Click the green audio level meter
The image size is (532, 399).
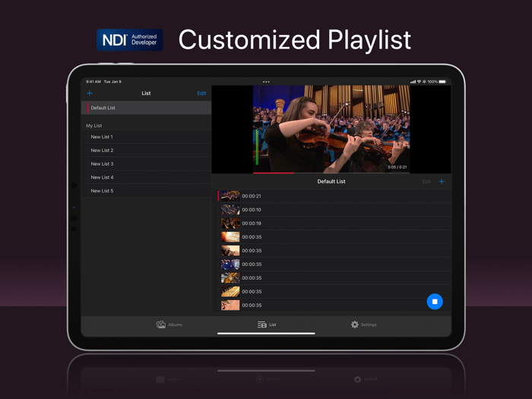(257, 147)
